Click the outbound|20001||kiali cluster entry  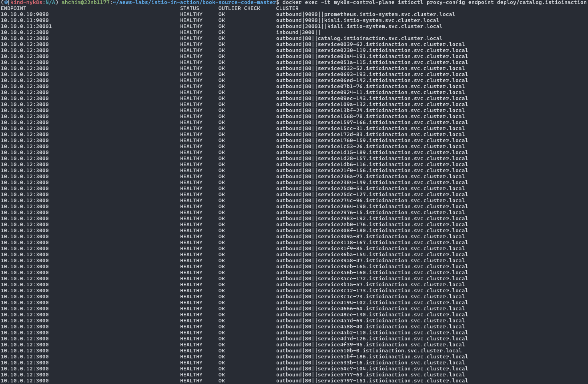pyautogui.click(x=359, y=26)
